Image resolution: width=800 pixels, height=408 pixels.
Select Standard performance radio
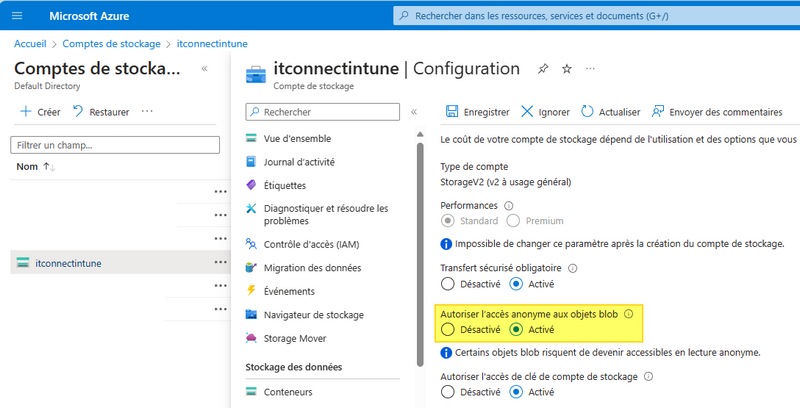coord(448,221)
